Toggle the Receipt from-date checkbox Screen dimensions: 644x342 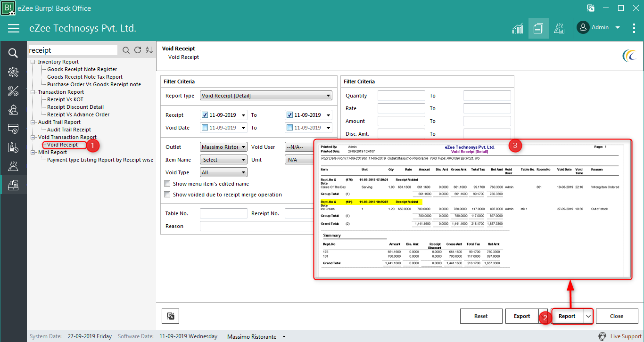[205, 115]
